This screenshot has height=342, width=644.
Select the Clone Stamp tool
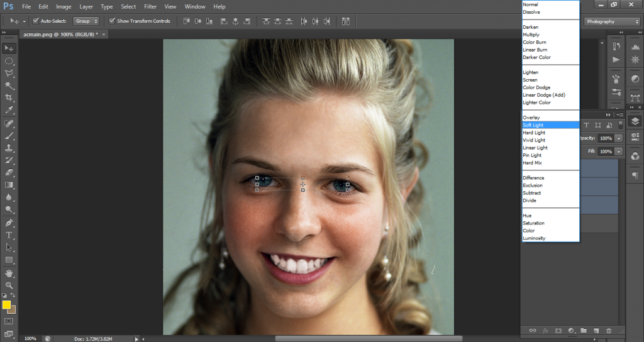point(9,148)
